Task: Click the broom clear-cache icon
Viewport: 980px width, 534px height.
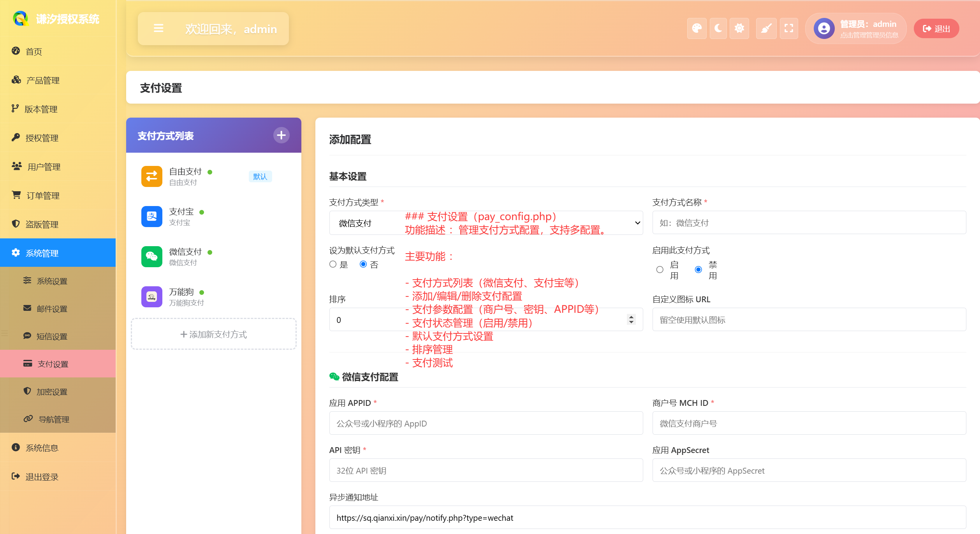Action: tap(766, 28)
